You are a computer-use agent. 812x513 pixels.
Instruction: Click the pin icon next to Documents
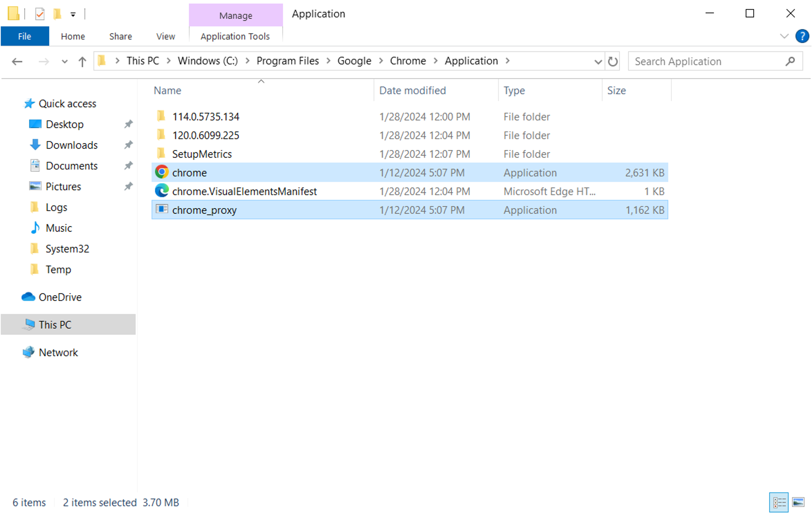click(128, 166)
